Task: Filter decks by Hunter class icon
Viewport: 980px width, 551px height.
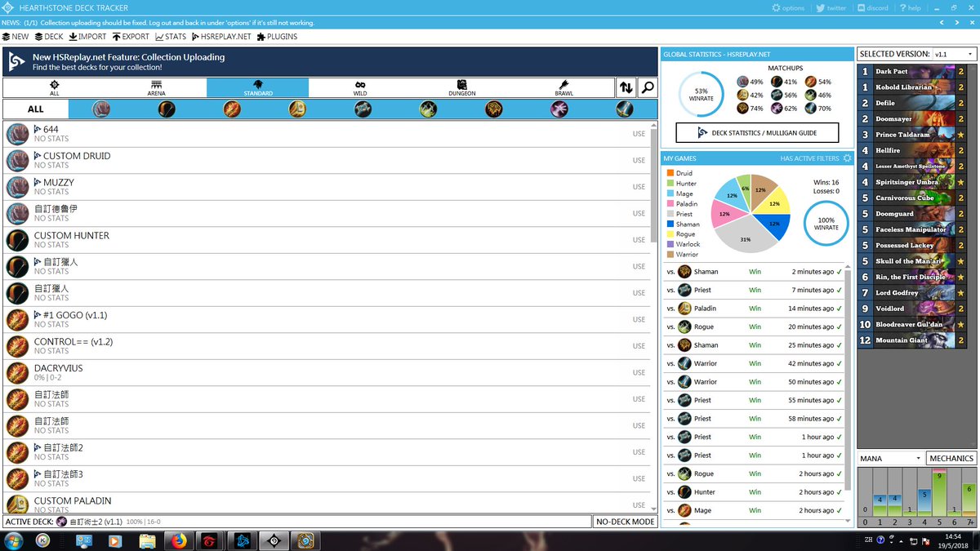Action: (x=167, y=109)
